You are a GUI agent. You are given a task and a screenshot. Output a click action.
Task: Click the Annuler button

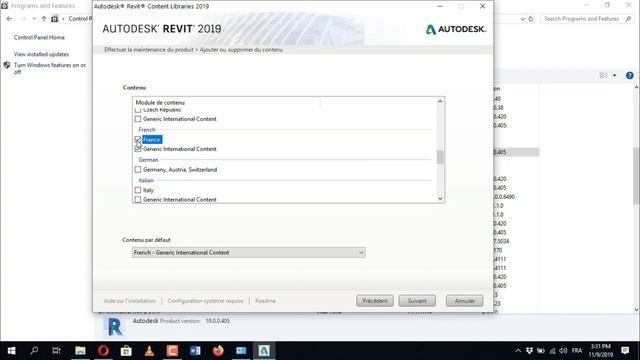coord(464,301)
